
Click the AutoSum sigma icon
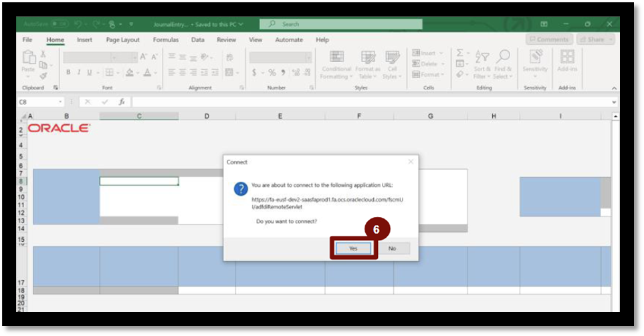tap(460, 53)
